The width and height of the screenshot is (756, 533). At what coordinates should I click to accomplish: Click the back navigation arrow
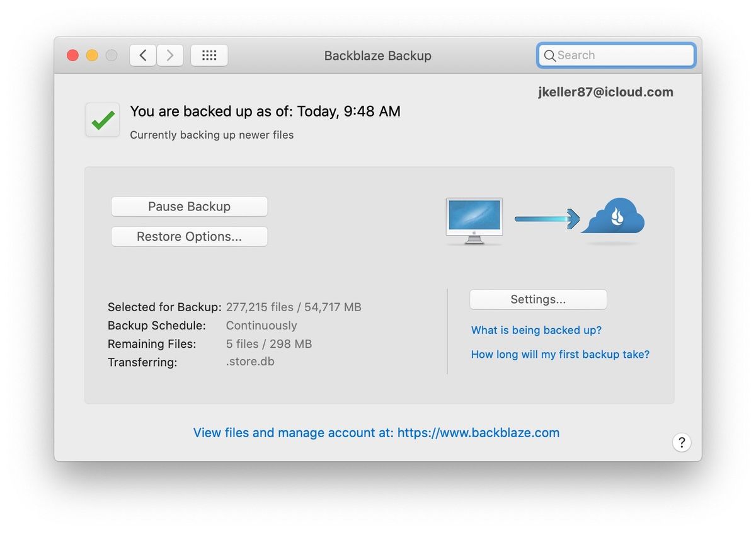tap(142, 55)
